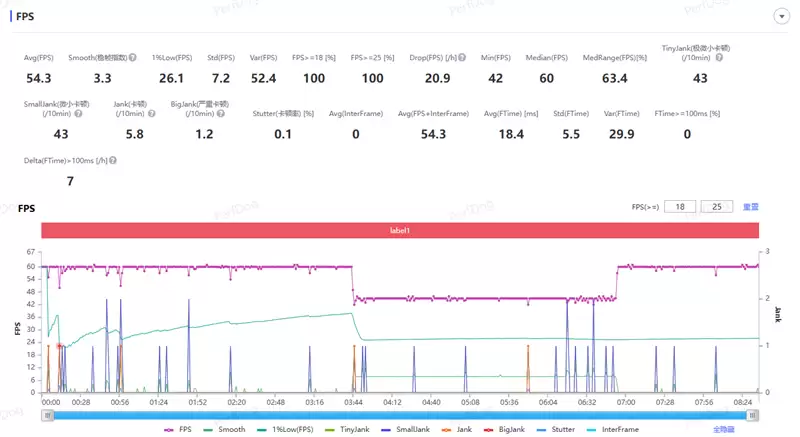Screen dimensions: 800x437
Task: Click the left handle of timeline range slider
Action: (x=46, y=415)
